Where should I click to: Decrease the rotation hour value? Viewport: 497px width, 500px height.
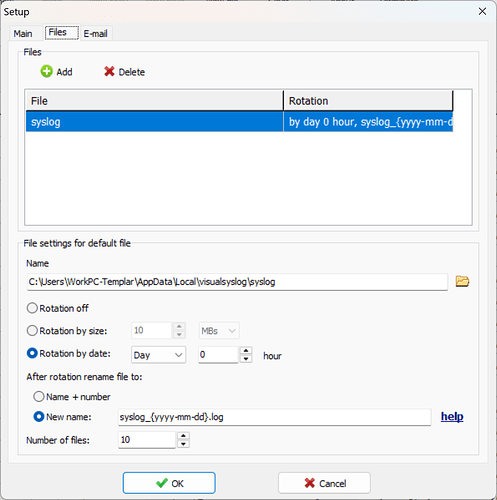tap(246, 359)
